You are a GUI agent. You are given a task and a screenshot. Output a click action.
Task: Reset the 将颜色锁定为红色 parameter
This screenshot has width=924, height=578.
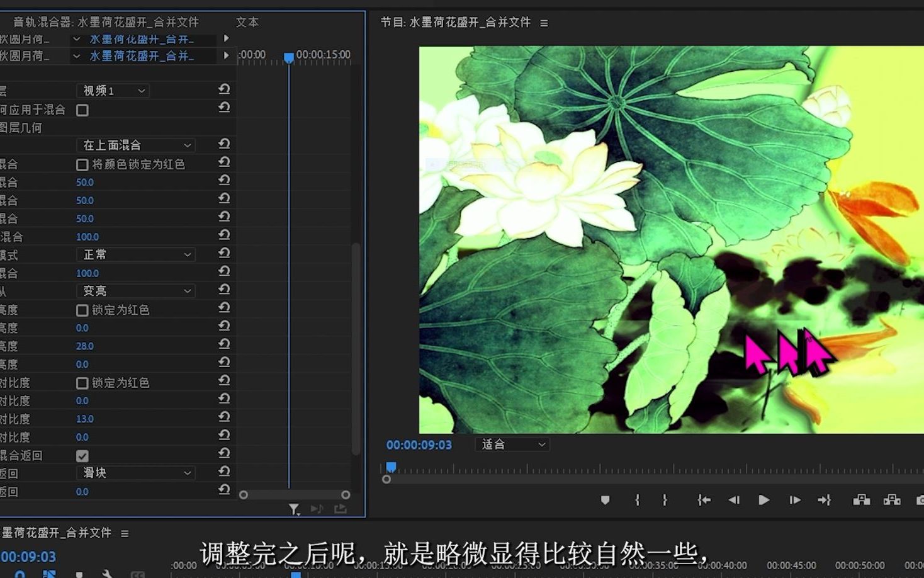coord(224,162)
